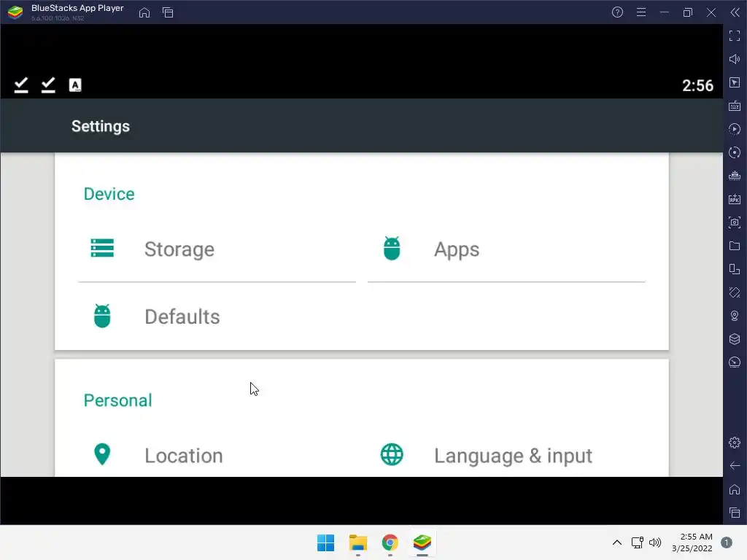
Task: Click the Apps android icon
Action: tap(392, 248)
